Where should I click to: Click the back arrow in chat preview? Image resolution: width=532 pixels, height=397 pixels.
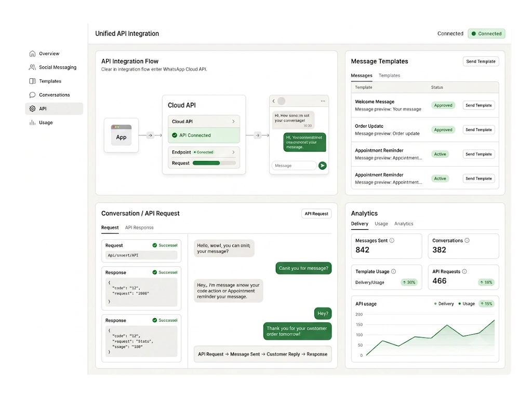click(273, 101)
